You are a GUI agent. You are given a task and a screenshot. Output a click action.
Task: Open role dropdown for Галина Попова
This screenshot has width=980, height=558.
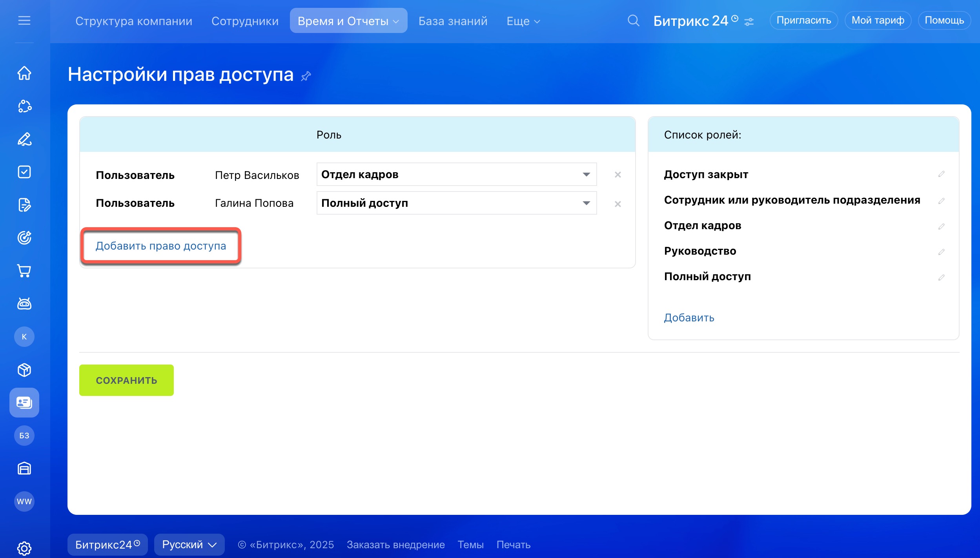pos(457,203)
